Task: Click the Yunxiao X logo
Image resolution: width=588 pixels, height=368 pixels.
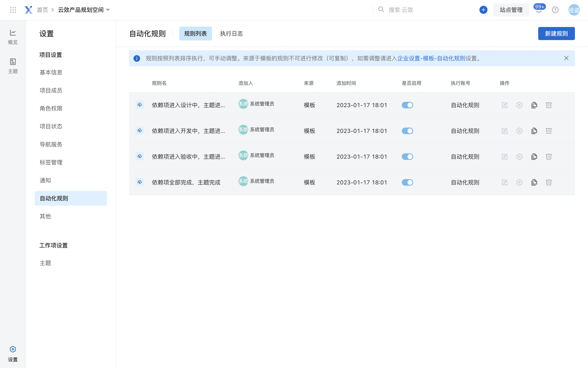Action: point(28,10)
